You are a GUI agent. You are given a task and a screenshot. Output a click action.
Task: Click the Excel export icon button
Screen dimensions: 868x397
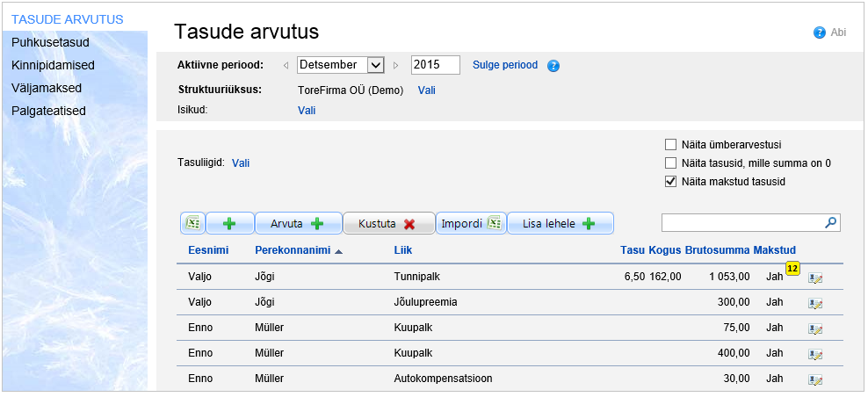(x=193, y=224)
